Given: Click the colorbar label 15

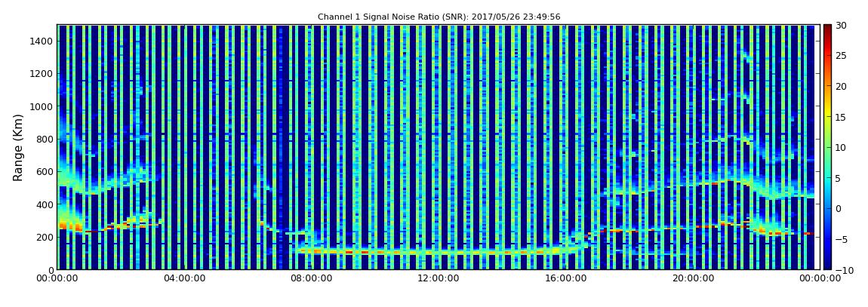Looking at the screenshot, I should (x=842, y=117).
